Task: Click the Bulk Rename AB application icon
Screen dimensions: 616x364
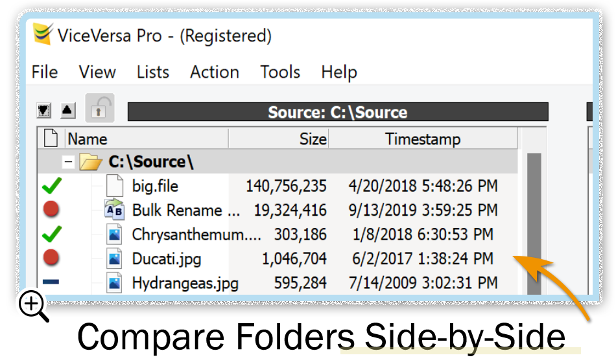Action: (114, 209)
